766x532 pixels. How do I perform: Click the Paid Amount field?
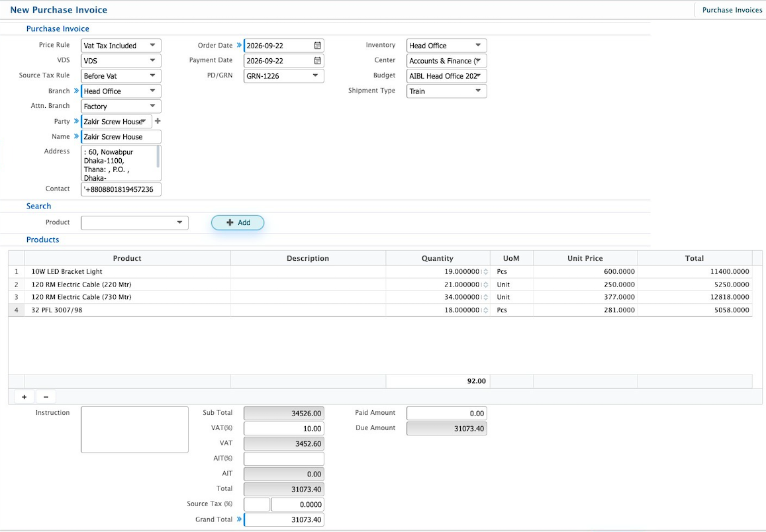coord(446,414)
